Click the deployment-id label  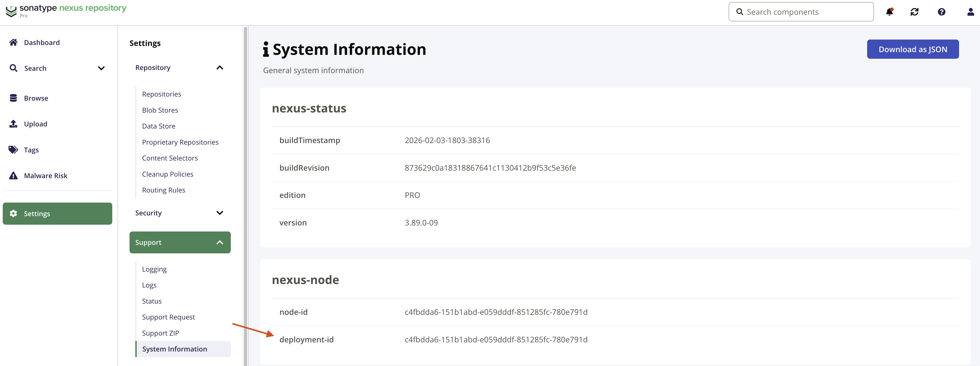click(x=307, y=339)
